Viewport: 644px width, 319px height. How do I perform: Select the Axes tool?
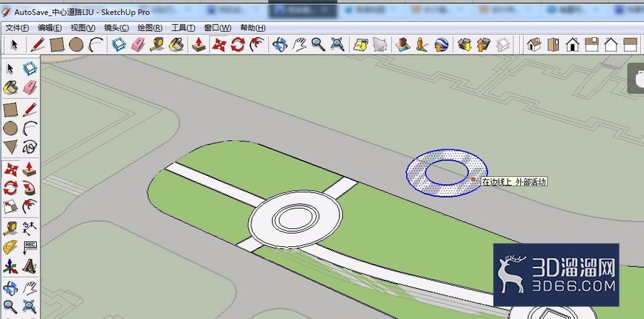(10, 266)
